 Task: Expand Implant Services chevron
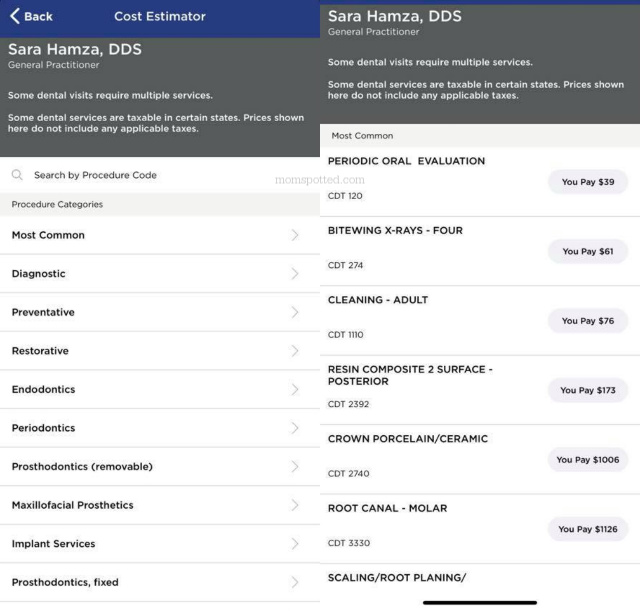click(295, 544)
